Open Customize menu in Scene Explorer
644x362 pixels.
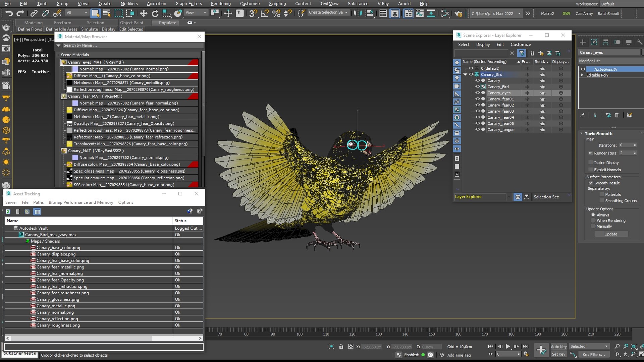(x=521, y=45)
